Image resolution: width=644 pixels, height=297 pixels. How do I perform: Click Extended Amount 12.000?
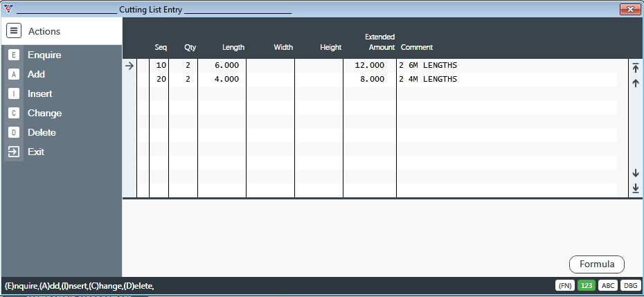(x=370, y=65)
